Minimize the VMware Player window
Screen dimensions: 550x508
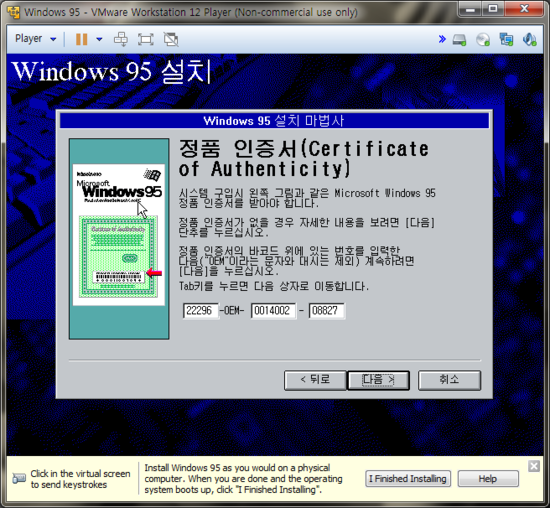point(470,9)
